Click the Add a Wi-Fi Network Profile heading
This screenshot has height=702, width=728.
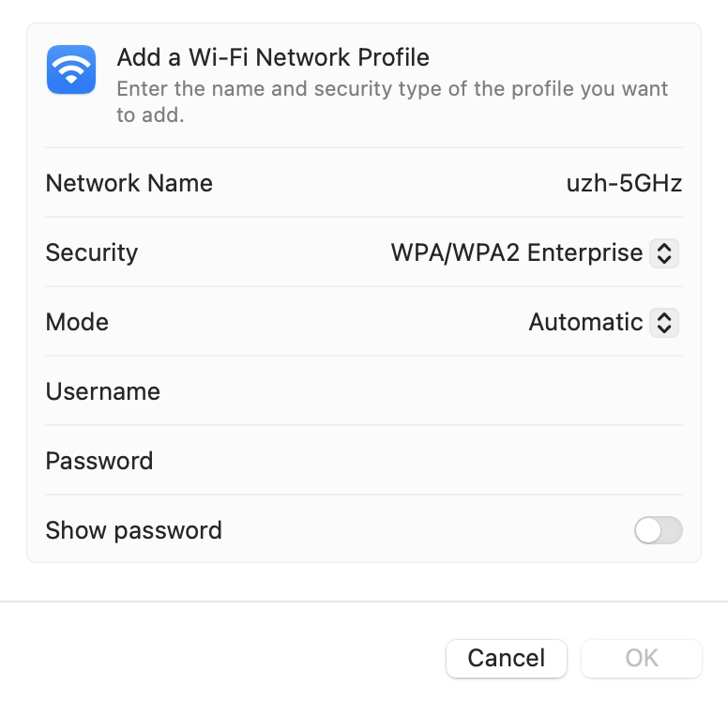tap(273, 57)
